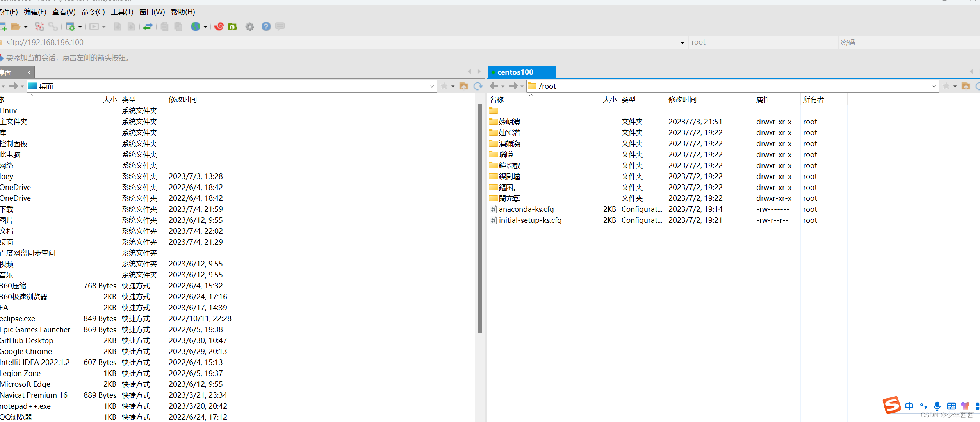Click the 密码 password field
980x422 pixels.
point(909,42)
